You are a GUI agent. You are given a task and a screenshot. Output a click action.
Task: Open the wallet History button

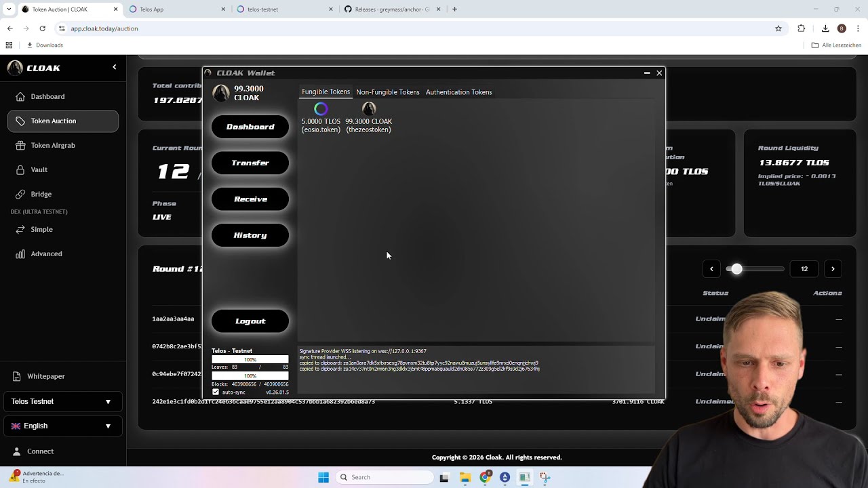click(x=250, y=235)
